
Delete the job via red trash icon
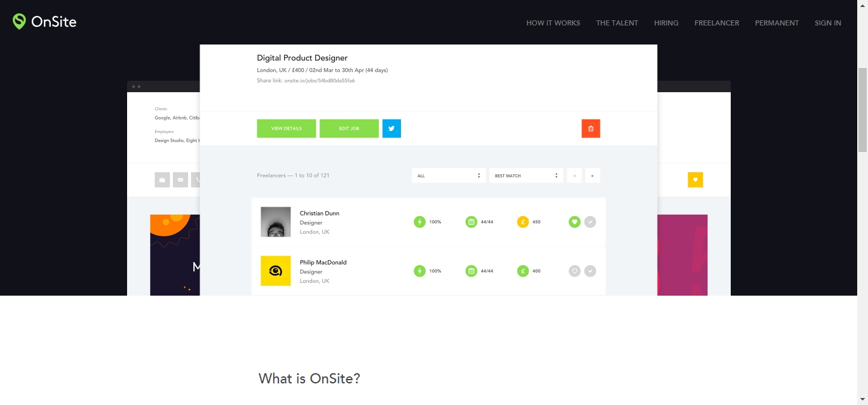point(590,128)
